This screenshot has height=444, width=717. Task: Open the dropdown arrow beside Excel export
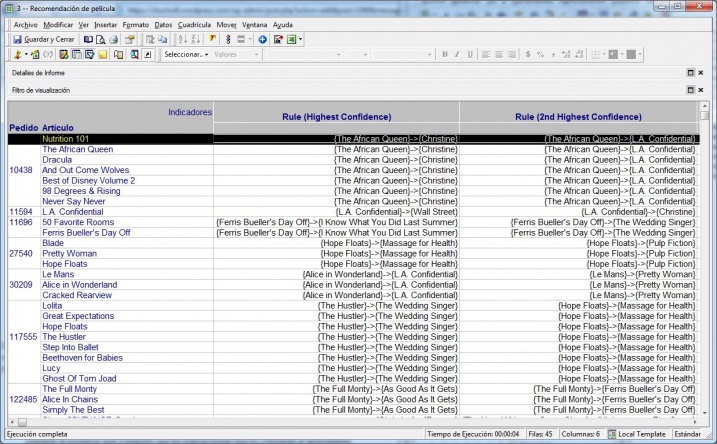[301, 39]
